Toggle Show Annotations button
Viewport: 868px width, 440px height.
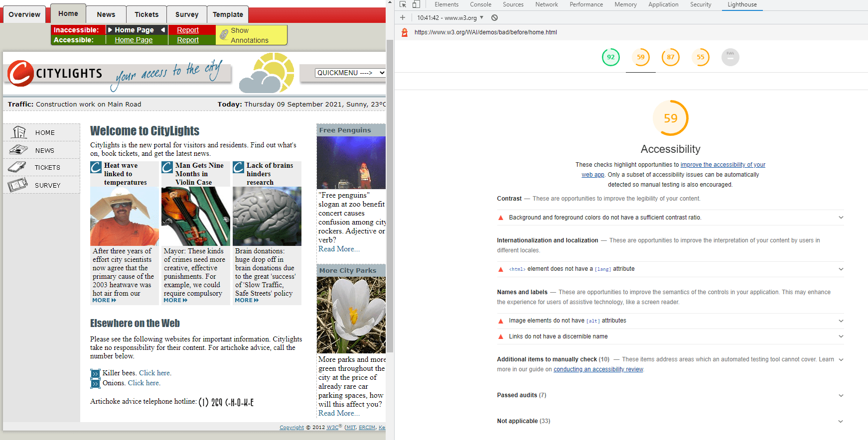251,35
